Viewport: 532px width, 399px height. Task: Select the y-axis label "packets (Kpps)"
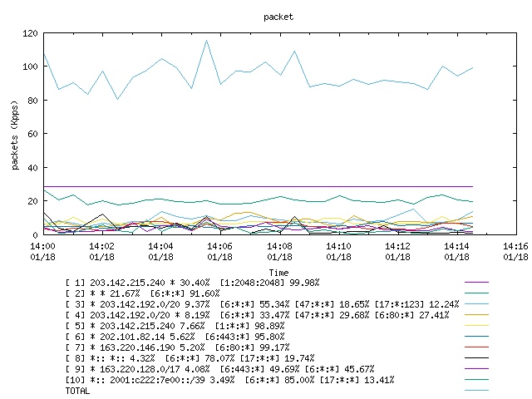point(14,135)
